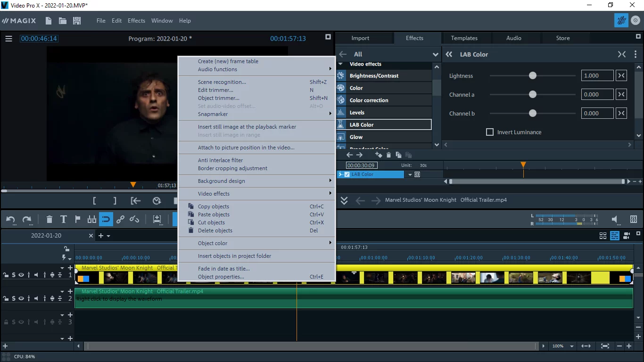
Task: Lock track 1 with padlock icon
Action: click(x=6, y=275)
